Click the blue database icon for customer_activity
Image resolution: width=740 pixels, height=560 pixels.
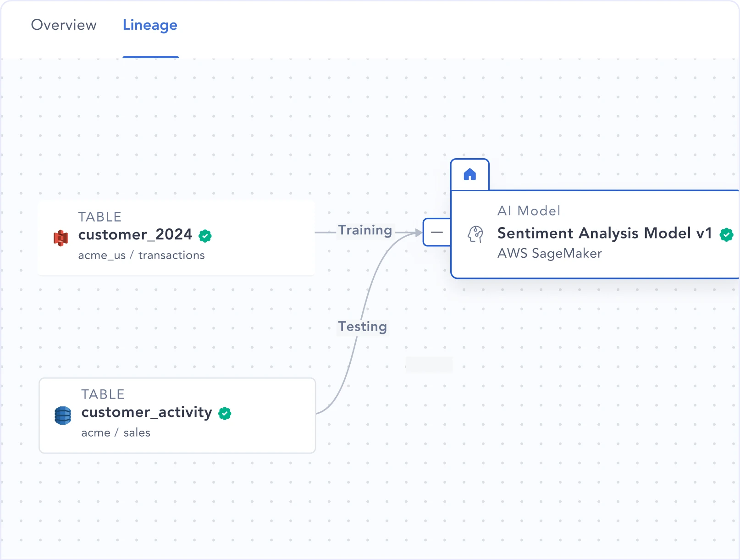click(63, 415)
